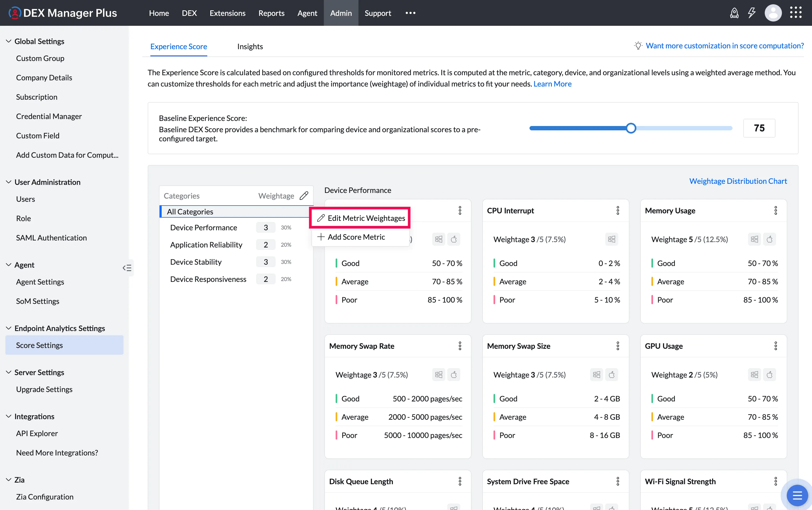Switch to the Insights tab
Image resolution: width=812 pixels, height=510 pixels.
(x=250, y=46)
